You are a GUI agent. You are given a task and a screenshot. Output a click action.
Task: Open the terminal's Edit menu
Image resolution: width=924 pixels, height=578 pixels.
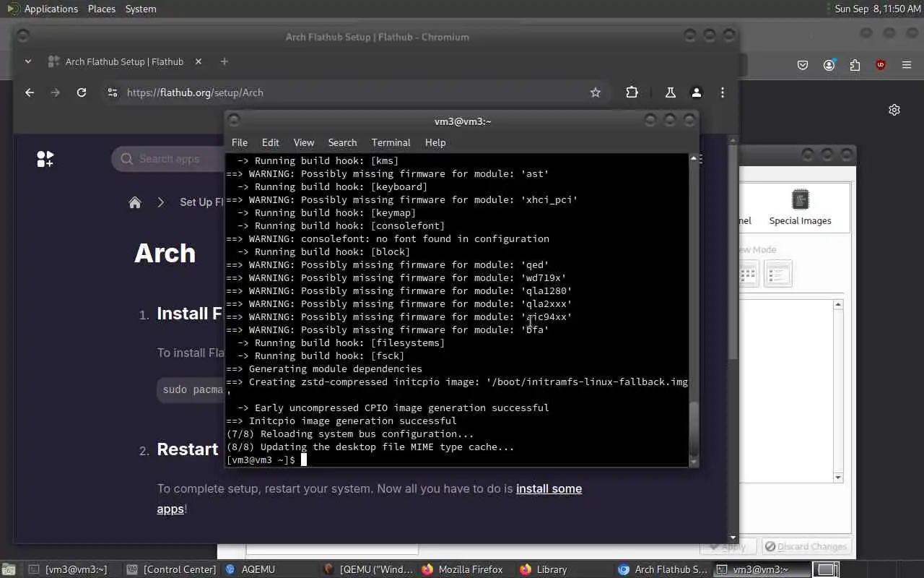tap(270, 142)
